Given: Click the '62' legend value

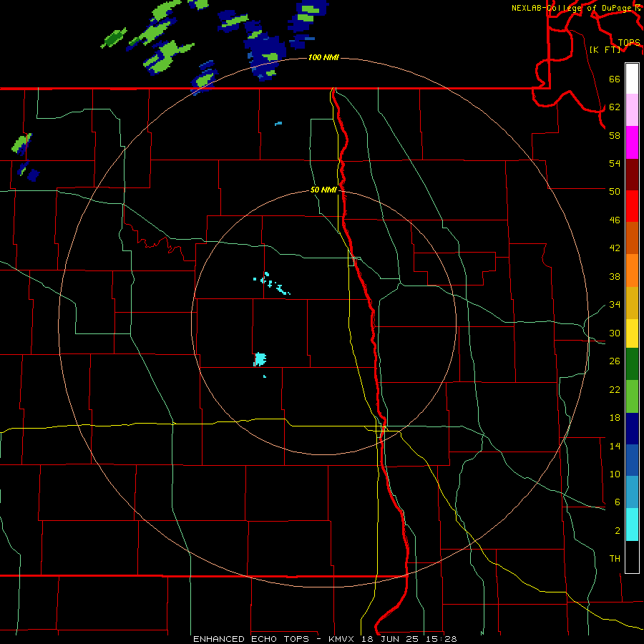Looking at the screenshot, I should pos(615,107).
